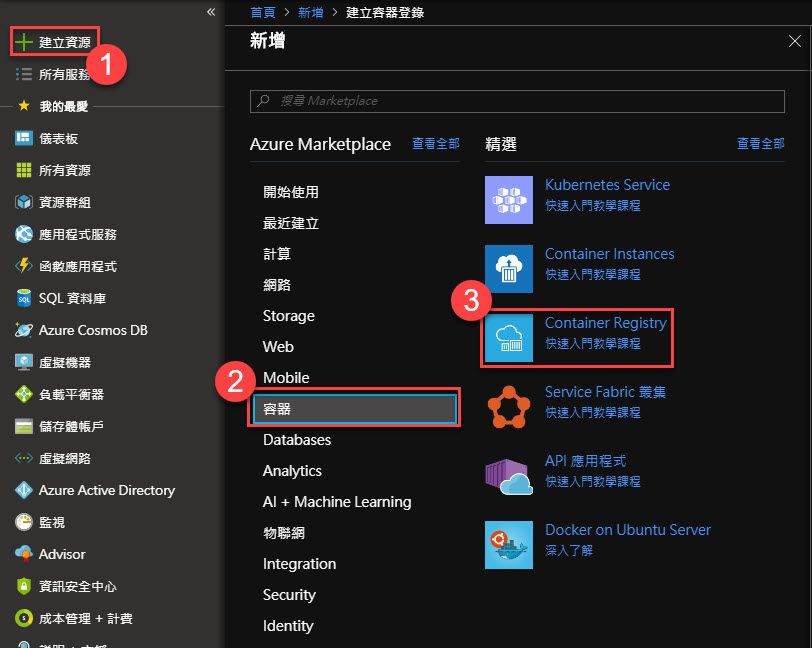Click the Virtual Machines monitor icon (虛擬機器)
The image size is (812, 648).
[24, 362]
